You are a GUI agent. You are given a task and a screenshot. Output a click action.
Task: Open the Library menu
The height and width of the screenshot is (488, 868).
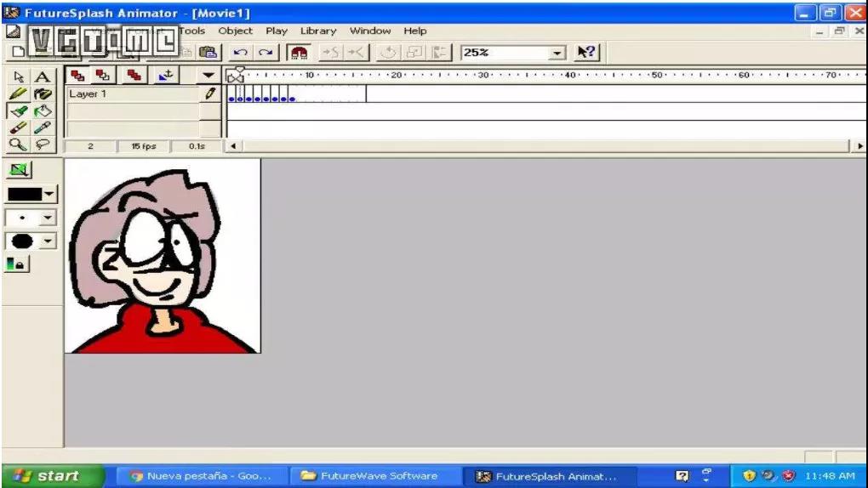coord(318,31)
